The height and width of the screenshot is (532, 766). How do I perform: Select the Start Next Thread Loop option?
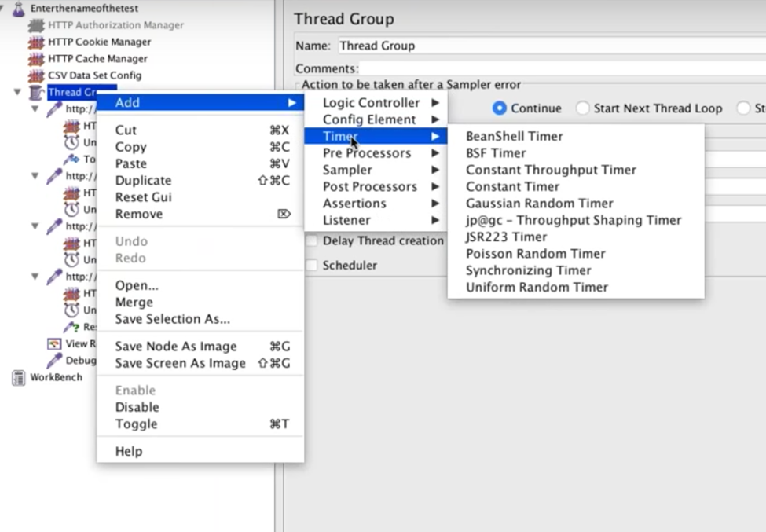pos(582,108)
